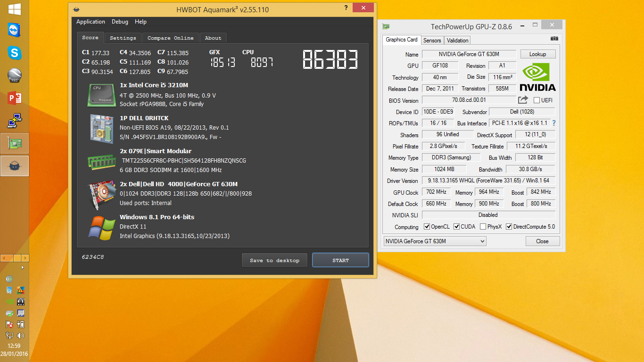
Task: Click the GPU-Z title bar app icon
Action: click(x=386, y=27)
